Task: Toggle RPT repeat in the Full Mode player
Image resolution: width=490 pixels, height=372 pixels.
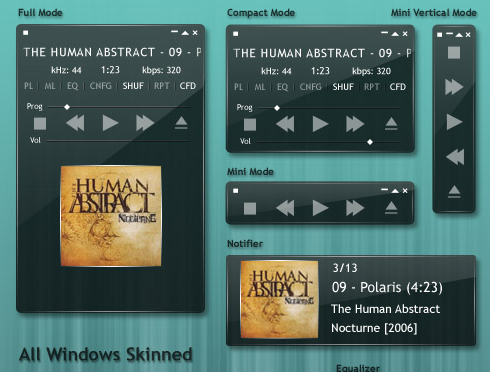Action: pyautogui.click(x=162, y=86)
